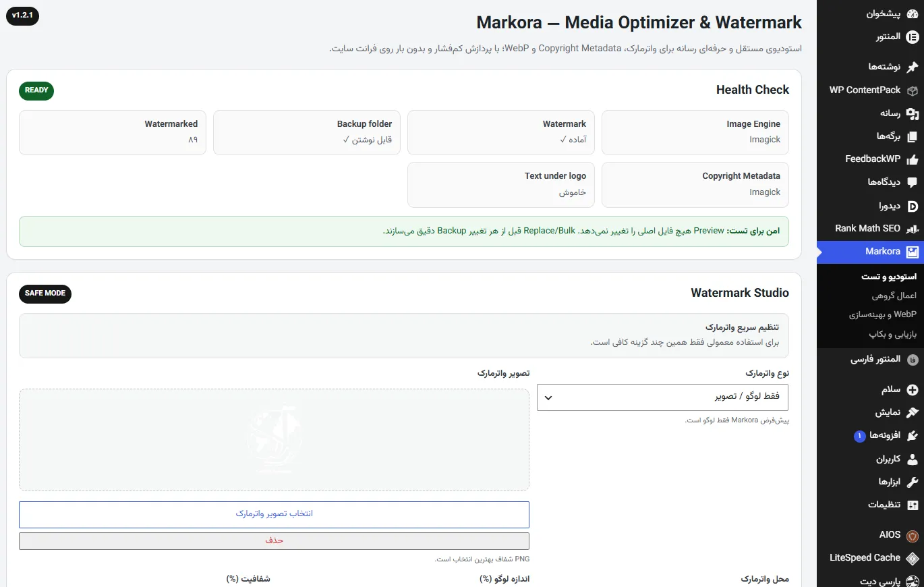Click the شفافیت (%) label
The image size is (924, 587).
248,580
